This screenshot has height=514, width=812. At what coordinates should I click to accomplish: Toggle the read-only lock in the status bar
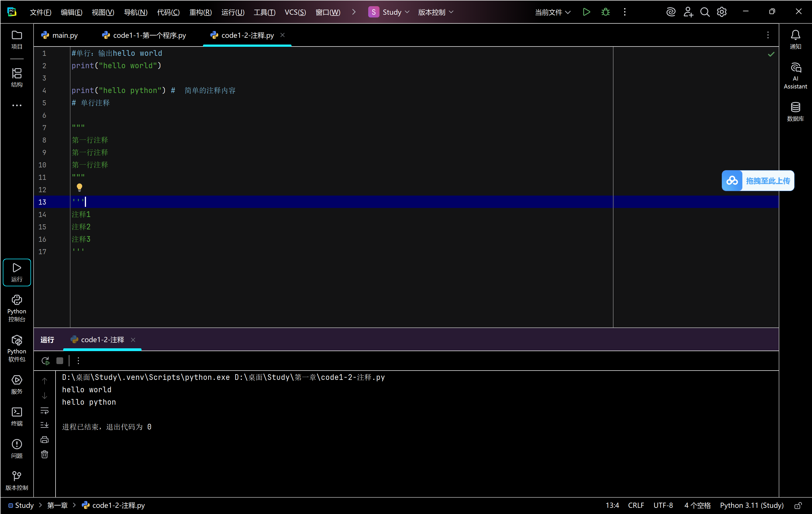coord(798,505)
